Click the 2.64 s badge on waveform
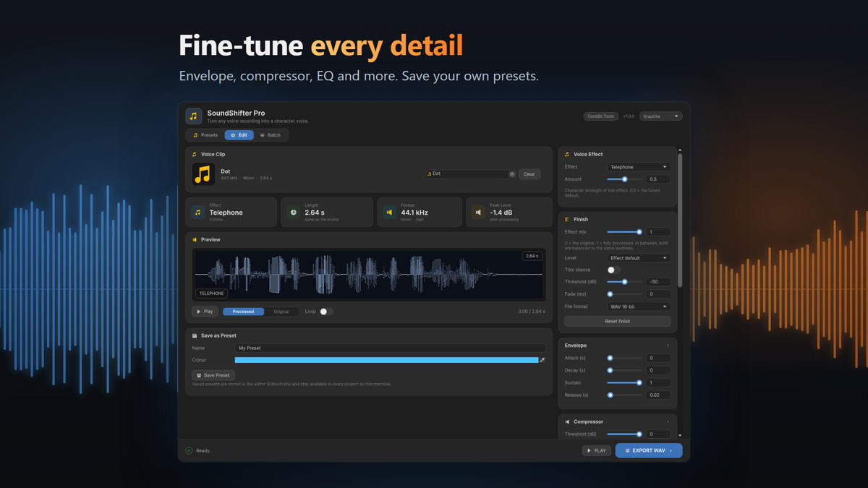This screenshot has width=868, height=488. click(x=532, y=256)
